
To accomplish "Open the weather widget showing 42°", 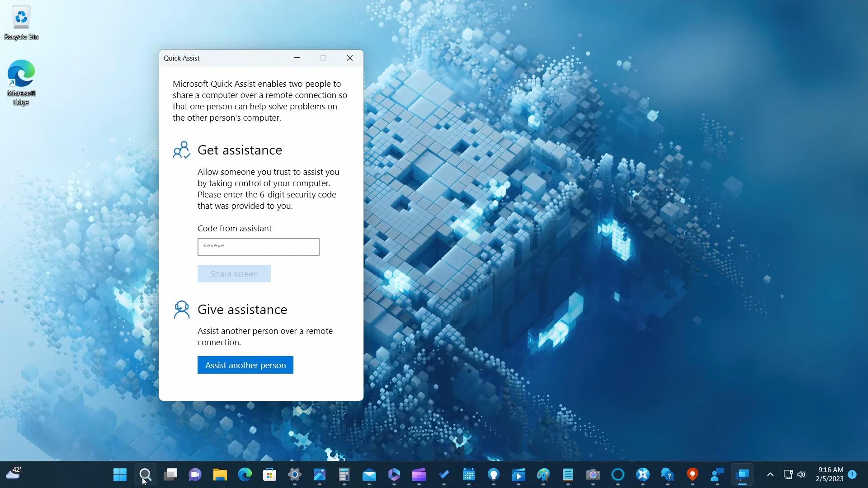I will click(14, 474).
